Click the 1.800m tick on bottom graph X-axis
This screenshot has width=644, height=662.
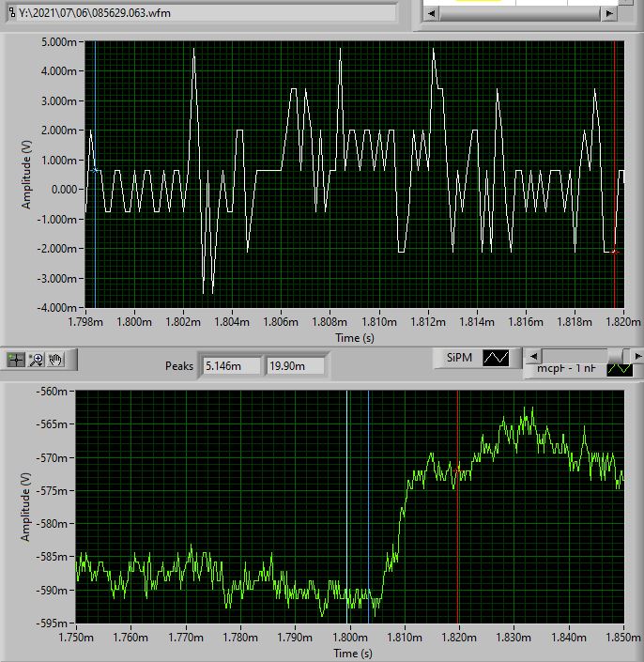coord(350,637)
